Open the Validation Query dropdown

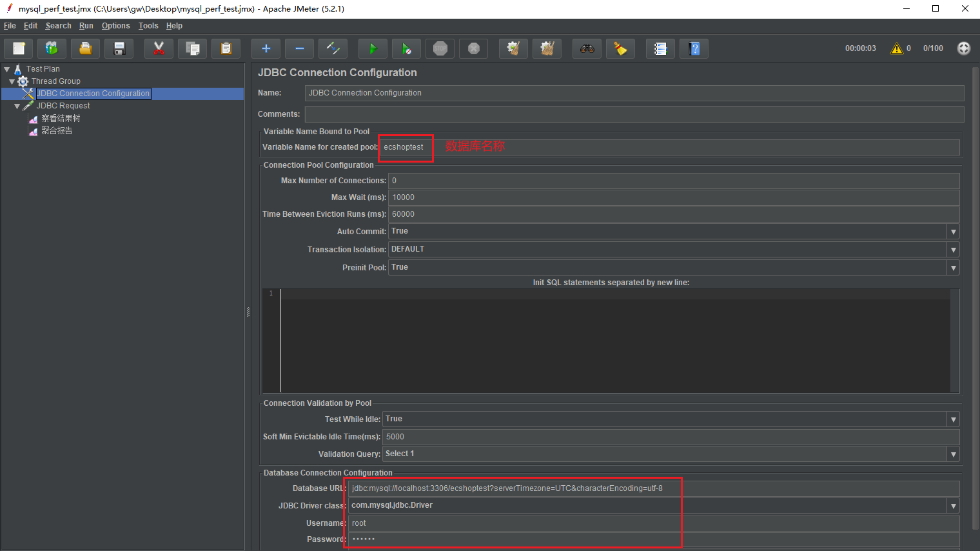[953, 454]
